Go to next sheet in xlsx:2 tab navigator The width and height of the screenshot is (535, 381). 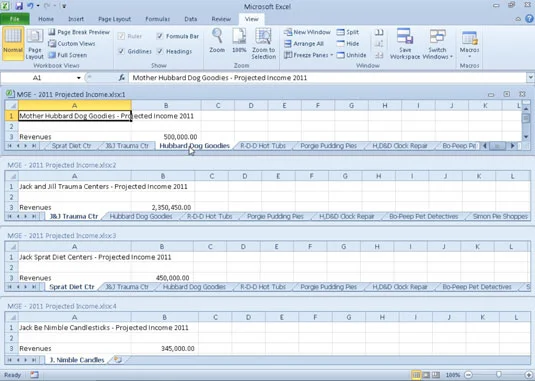pos(26,216)
